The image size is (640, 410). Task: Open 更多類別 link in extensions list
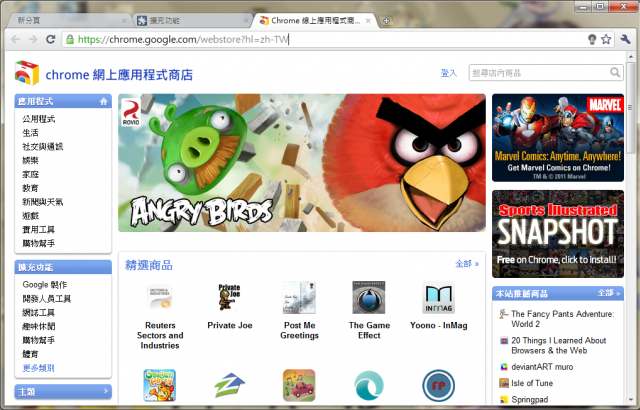coord(38,368)
